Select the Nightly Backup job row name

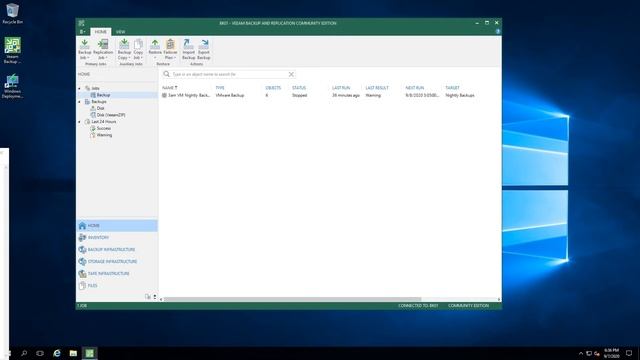pos(189,95)
